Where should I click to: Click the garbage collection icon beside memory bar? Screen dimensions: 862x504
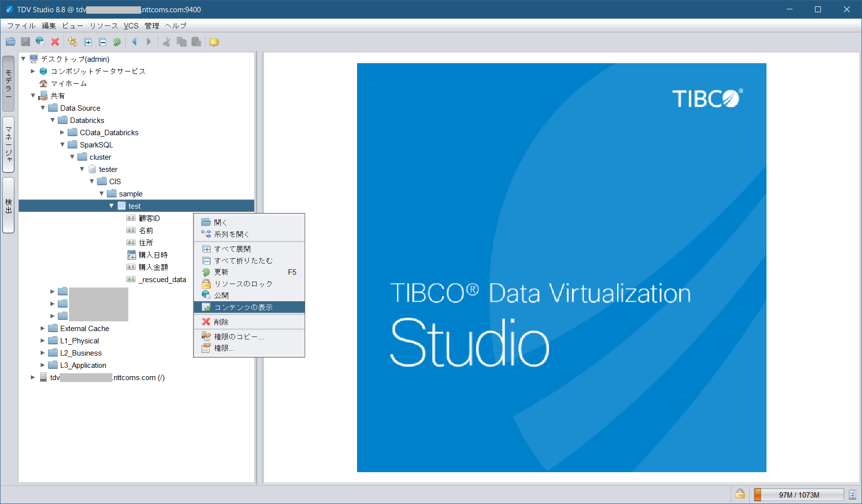(852, 495)
